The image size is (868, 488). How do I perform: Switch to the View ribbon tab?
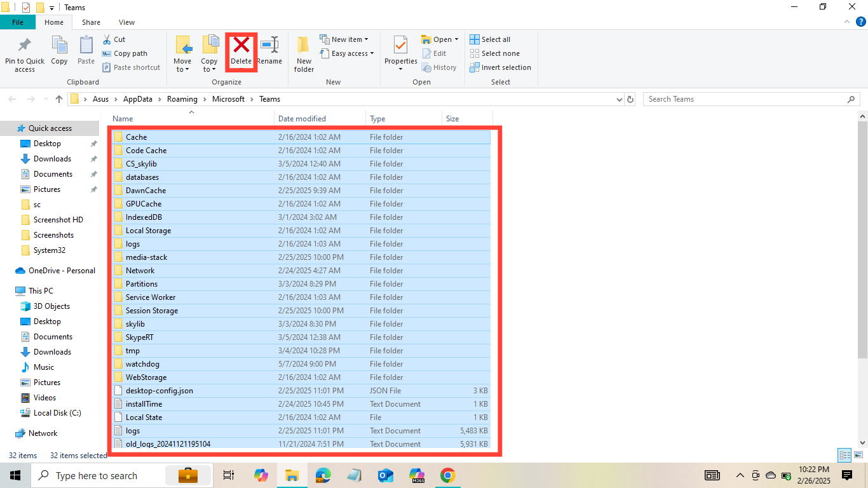pos(126,22)
